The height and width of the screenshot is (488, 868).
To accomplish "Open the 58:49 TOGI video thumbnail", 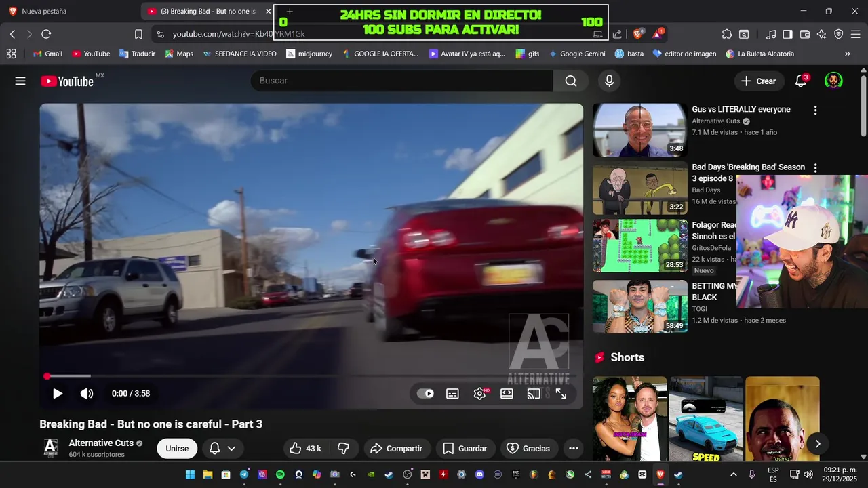I will click(639, 307).
